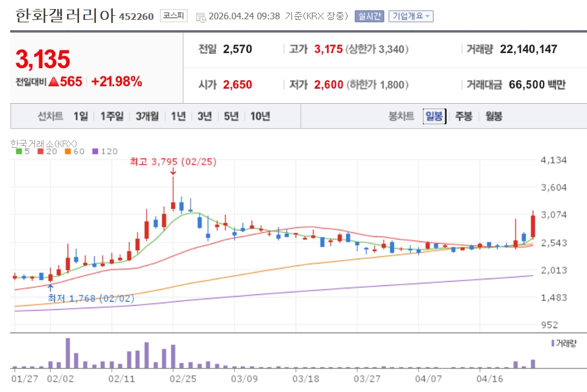The width and height of the screenshot is (587, 392).
Task: Click the +21.98% change rate
Action: (116, 81)
